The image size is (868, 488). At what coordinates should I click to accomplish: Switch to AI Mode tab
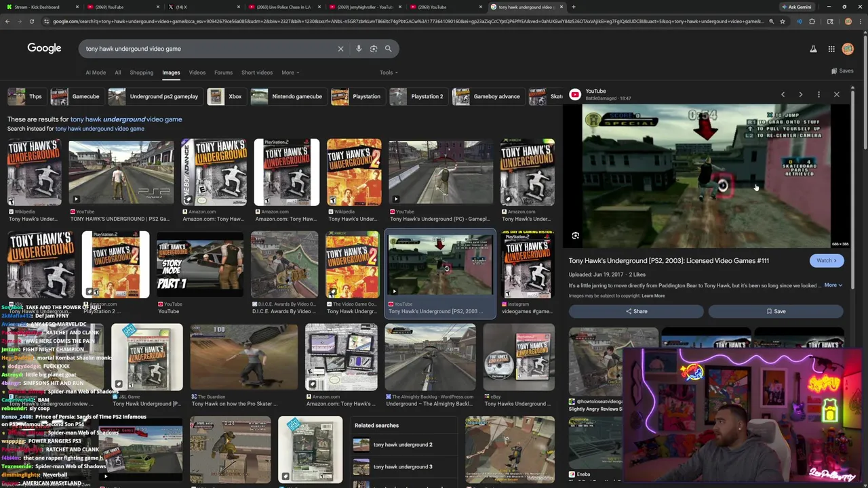pos(96,73)
